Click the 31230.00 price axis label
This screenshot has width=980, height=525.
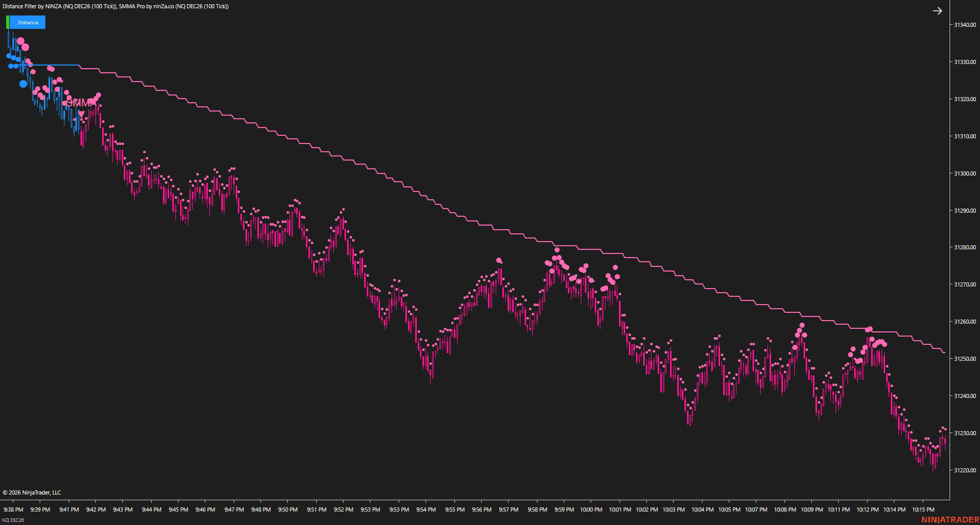click(x=965, y=433)
